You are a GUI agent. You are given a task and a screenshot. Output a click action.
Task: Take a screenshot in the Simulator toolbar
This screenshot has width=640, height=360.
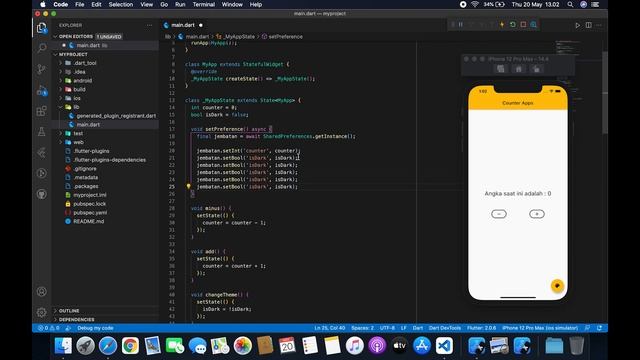point(500,69)
